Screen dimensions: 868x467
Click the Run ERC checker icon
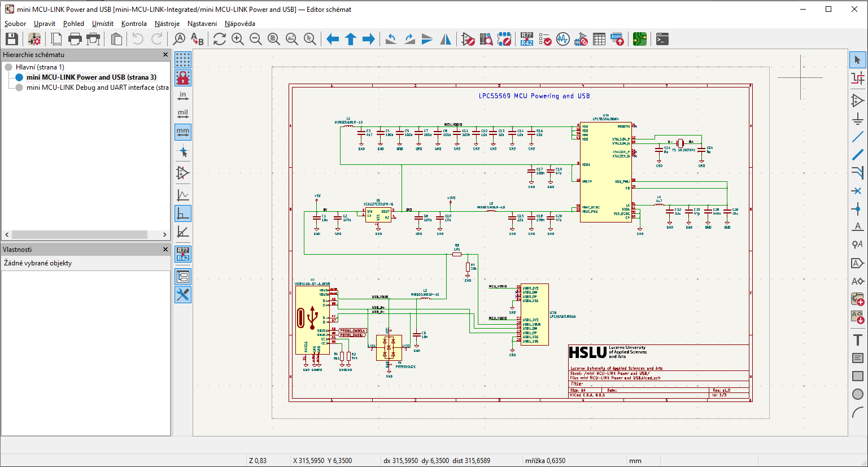tap(545, 39)
